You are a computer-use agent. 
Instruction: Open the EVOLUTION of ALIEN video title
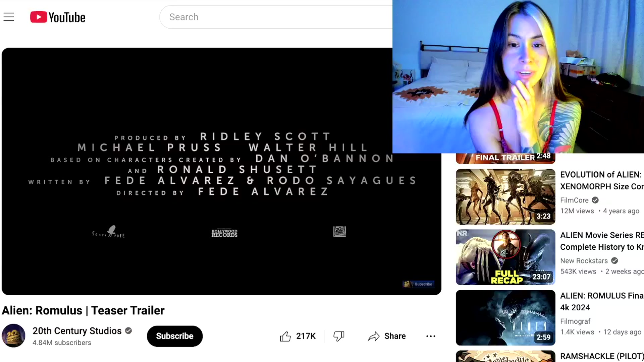(602, 180)
